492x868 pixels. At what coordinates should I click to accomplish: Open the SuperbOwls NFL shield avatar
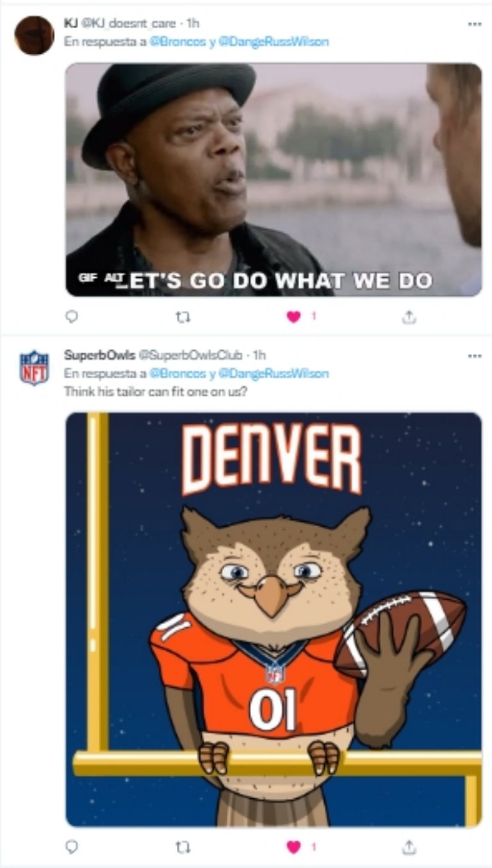(x=34, y=367)
